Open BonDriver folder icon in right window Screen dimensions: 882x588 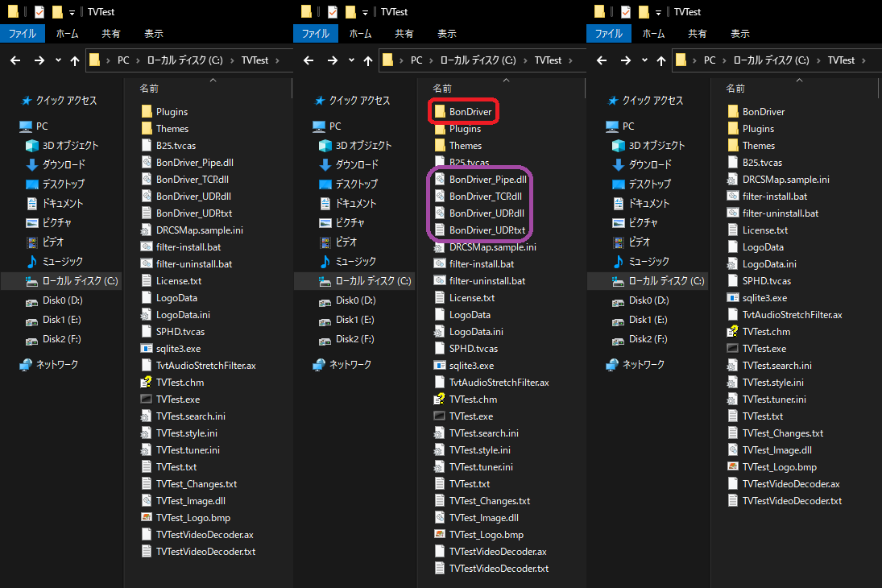click(733, 111)
